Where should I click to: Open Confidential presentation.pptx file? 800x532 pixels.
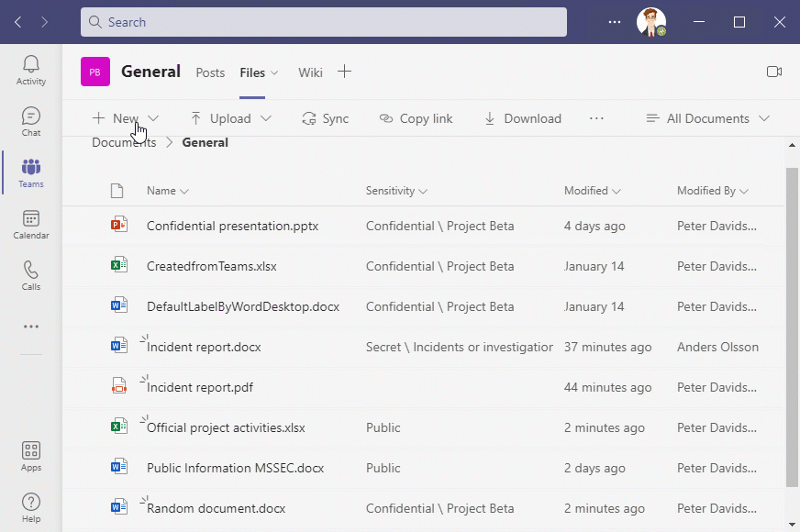click(232, 226)
